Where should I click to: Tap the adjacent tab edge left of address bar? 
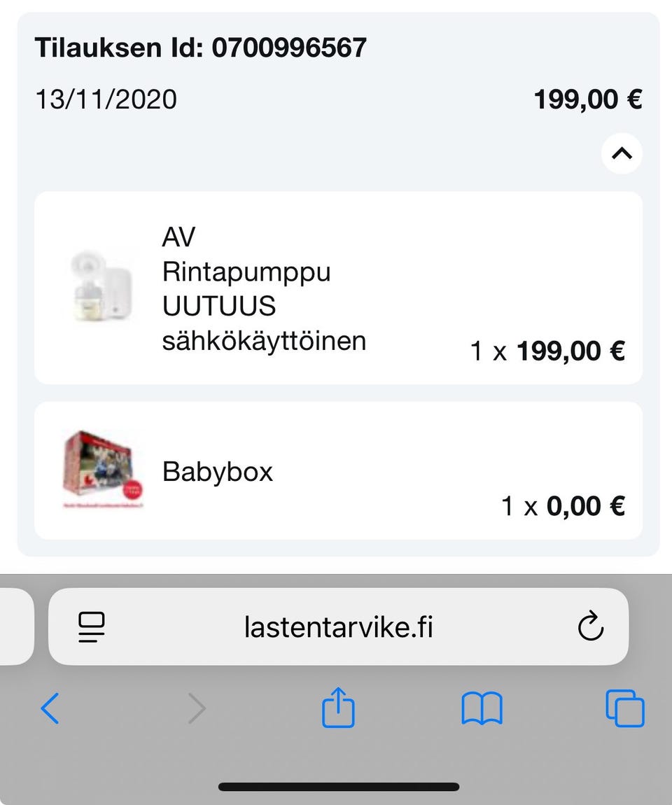point(15,626)
